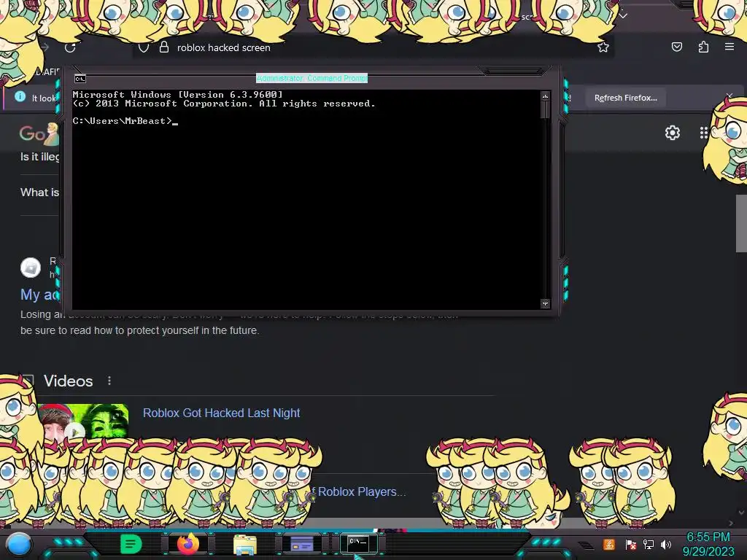The image size is (747, 560).
Task: Click the Command Prompt title bar icon
Action: (x=80, y=79)
